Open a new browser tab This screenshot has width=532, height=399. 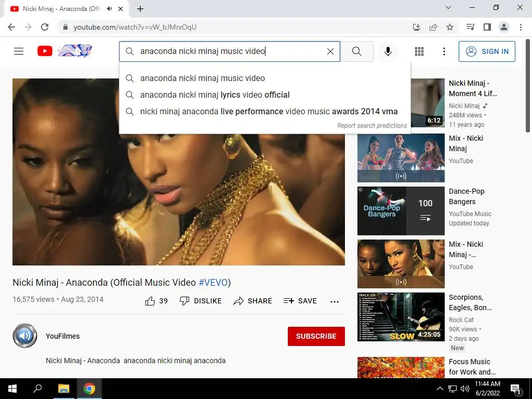(140, 9)
